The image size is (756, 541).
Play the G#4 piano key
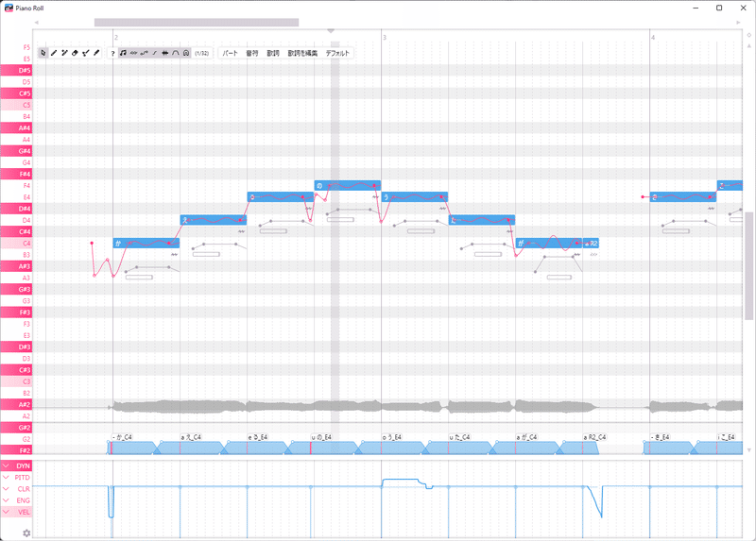click(16, 151)
